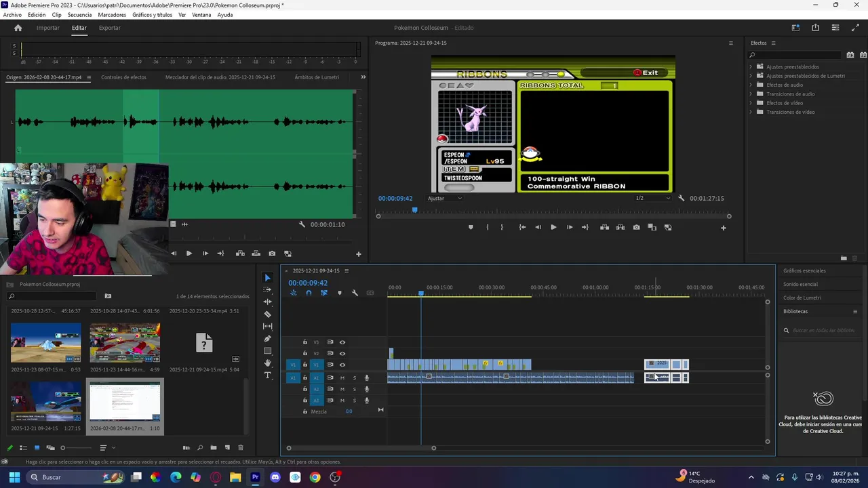Open Program monitor settings wrench
Image resolution: width=868 pixels, height=488 pixels.
click(682, 198)
